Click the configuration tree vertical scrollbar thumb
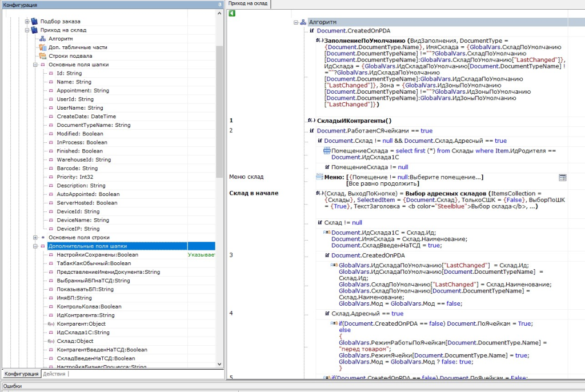This screenshot has height=392, width=585. pyautogui.click(x=219, y=111)
